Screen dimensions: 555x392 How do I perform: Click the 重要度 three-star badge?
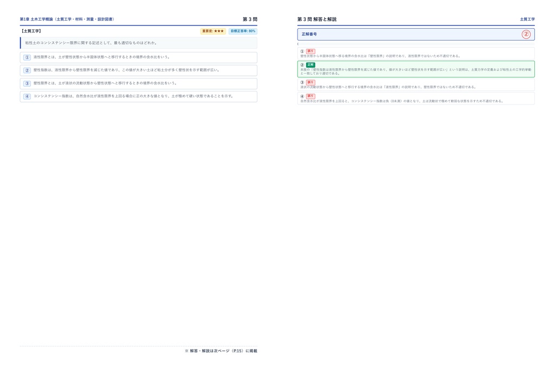[x=213, y=31]
